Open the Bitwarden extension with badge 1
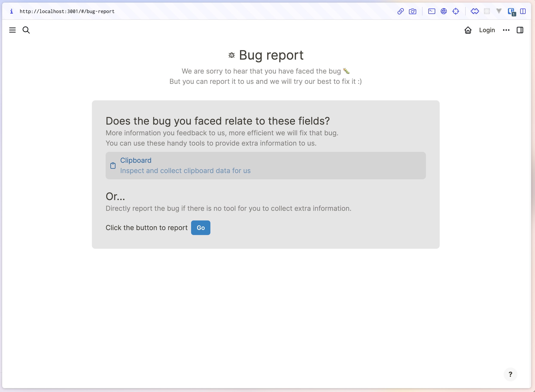 pyautogui.click(x=511, y=11)
